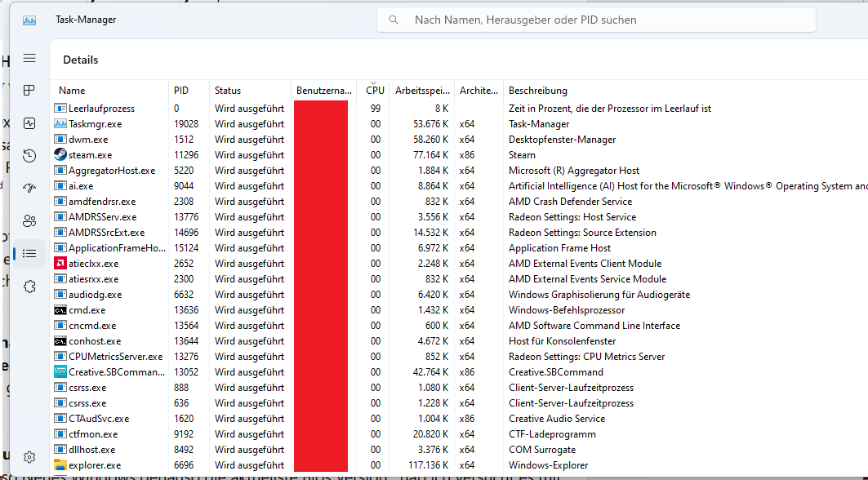Click the dllhost.exe process icon
Screen dimensions: 868x480
[60, 450]
